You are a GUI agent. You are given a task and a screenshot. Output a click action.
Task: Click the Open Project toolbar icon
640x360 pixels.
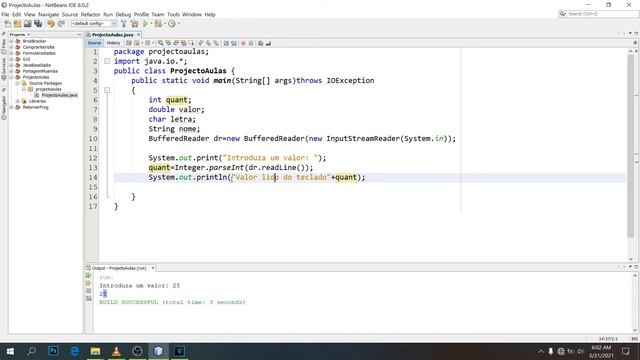pos(27,24)
